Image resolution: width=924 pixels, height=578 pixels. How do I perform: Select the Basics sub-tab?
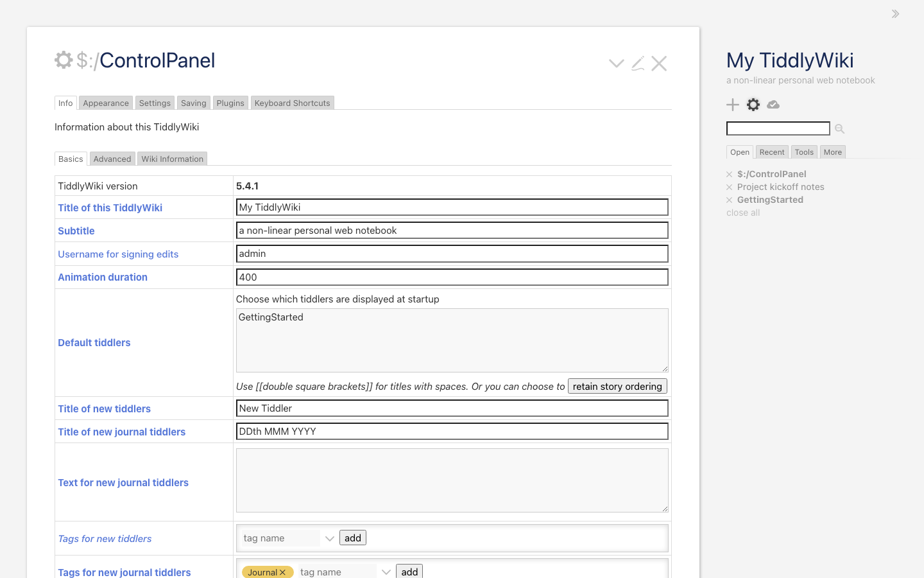tap(71, 159)
